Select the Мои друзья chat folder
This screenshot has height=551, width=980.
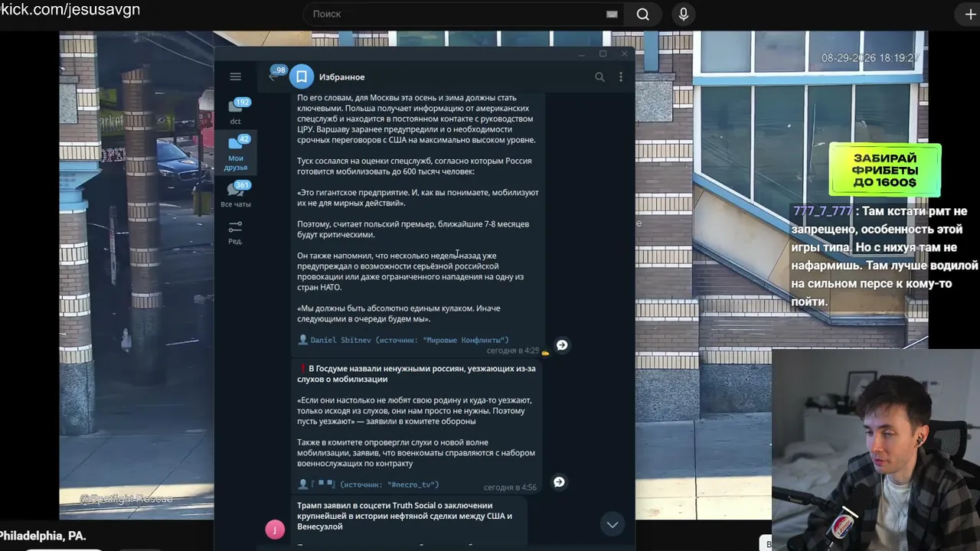point(236,152)
